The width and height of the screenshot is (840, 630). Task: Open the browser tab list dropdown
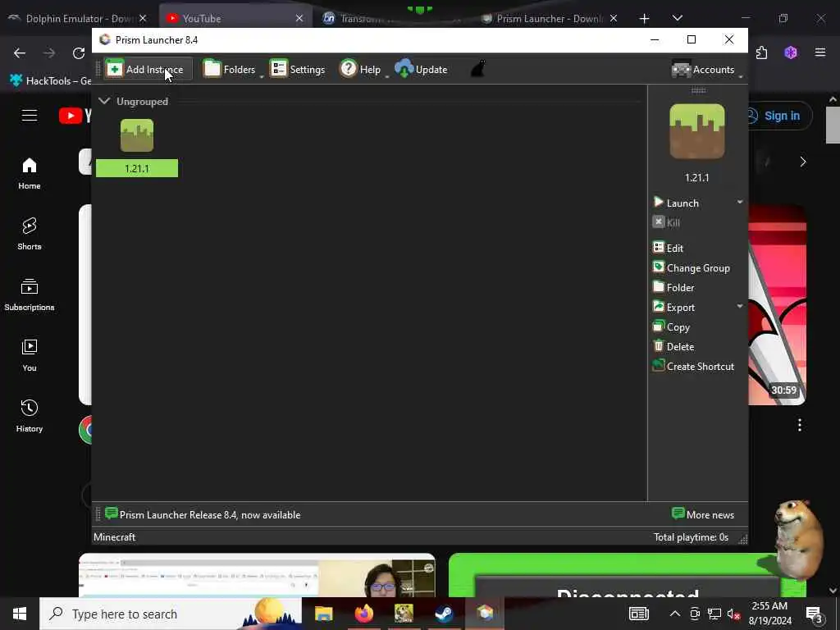coord(677,18)
